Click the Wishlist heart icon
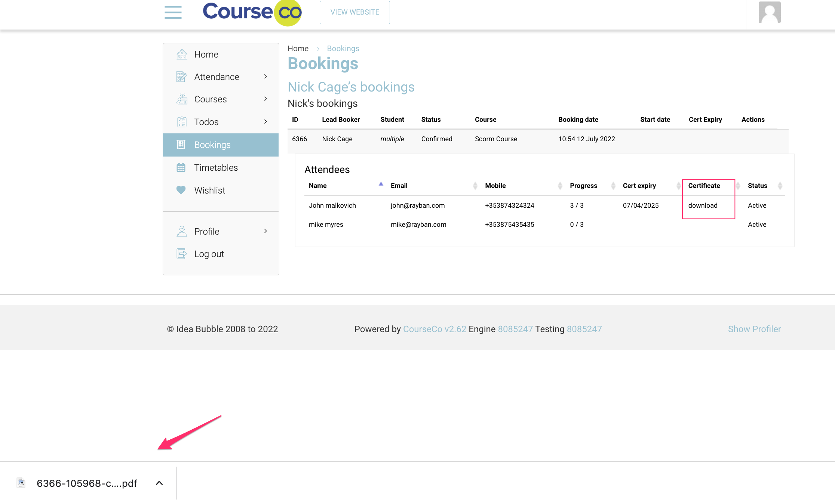 181,190
